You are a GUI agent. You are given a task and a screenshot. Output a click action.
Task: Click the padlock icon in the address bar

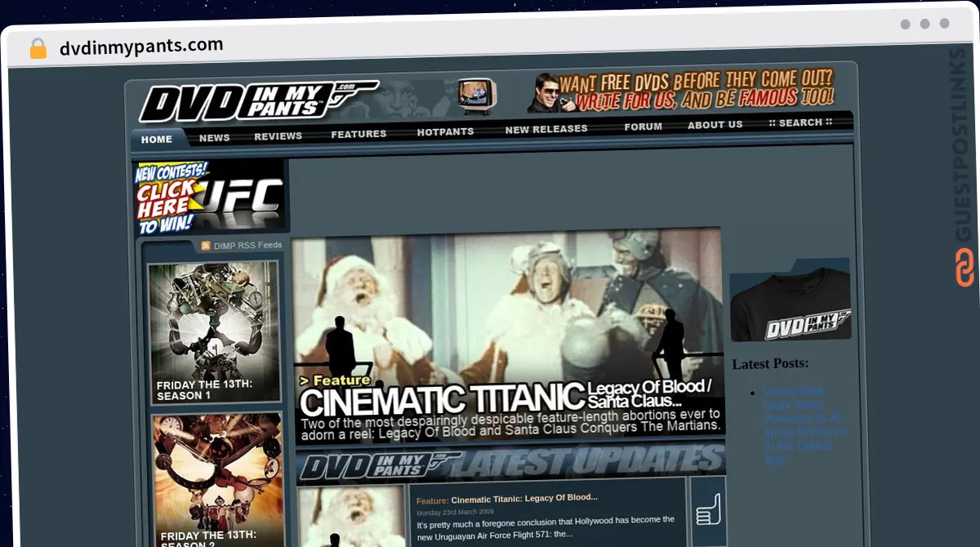[38, 48]
